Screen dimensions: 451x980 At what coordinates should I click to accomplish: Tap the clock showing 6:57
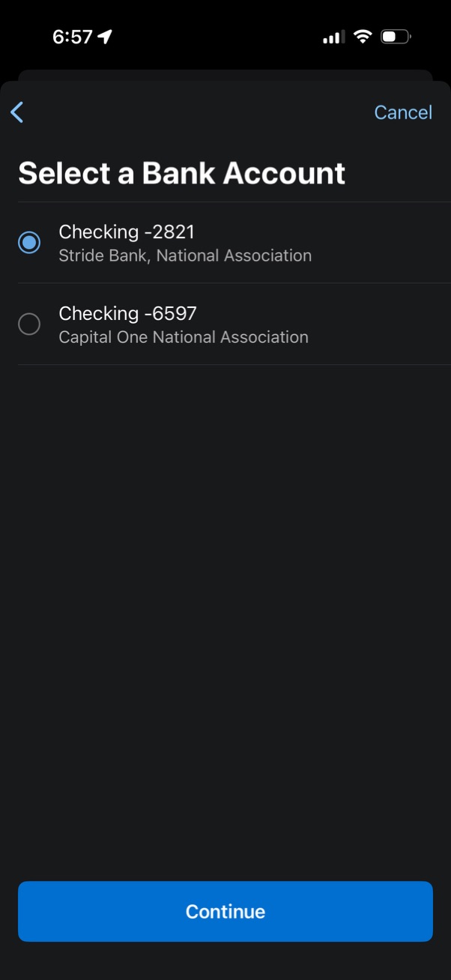click(x=71, y=36)
